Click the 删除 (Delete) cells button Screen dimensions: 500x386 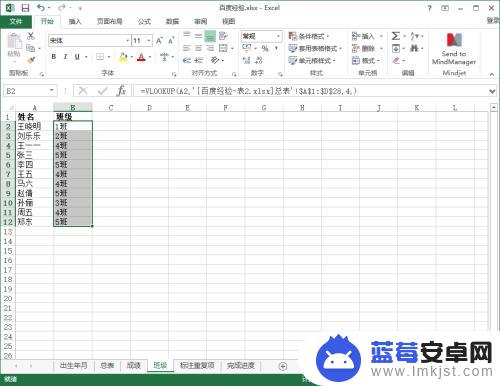[368, 48]
